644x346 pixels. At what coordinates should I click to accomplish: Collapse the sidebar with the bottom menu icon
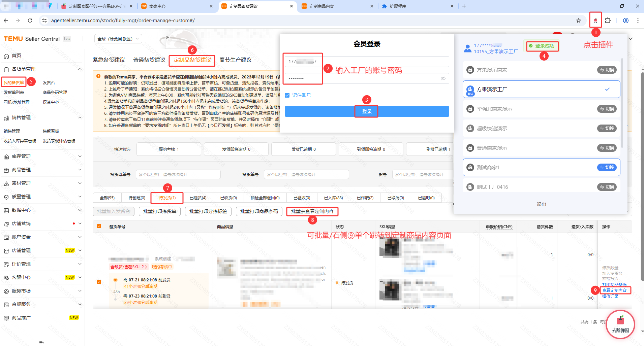(41, 342)
